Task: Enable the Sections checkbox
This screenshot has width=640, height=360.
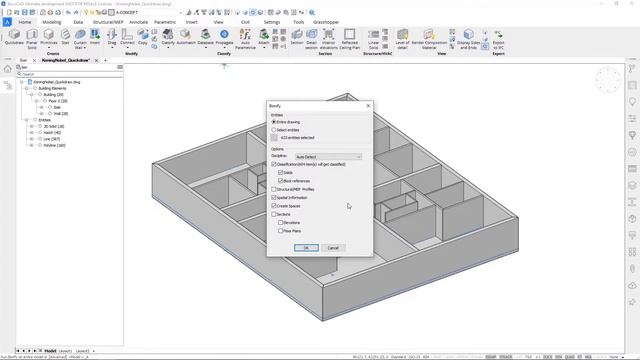Action: click(x=274, y=214)
